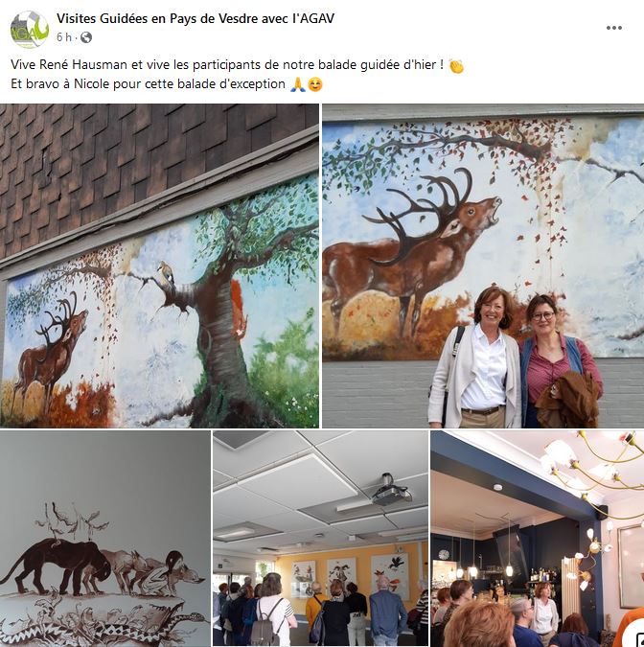Open the photo of two women posing
Screen dimensions: 644x647
coord(483,266)
